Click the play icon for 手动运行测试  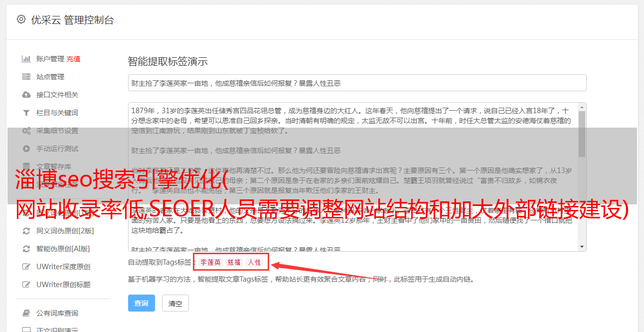[x=26, y=149]
